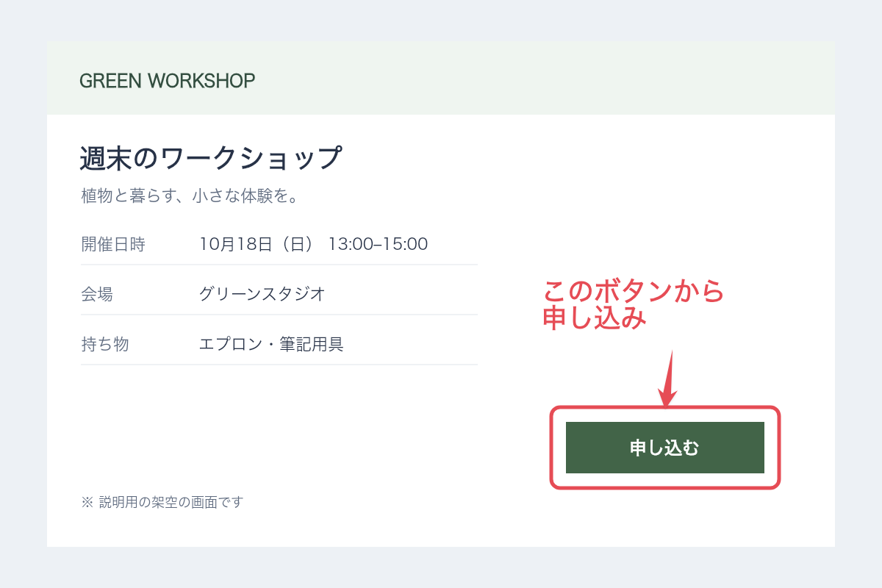The height and width of the screenshot is (588, 882).
Task: Click the 開催日時 label
Action: point(113,244)
